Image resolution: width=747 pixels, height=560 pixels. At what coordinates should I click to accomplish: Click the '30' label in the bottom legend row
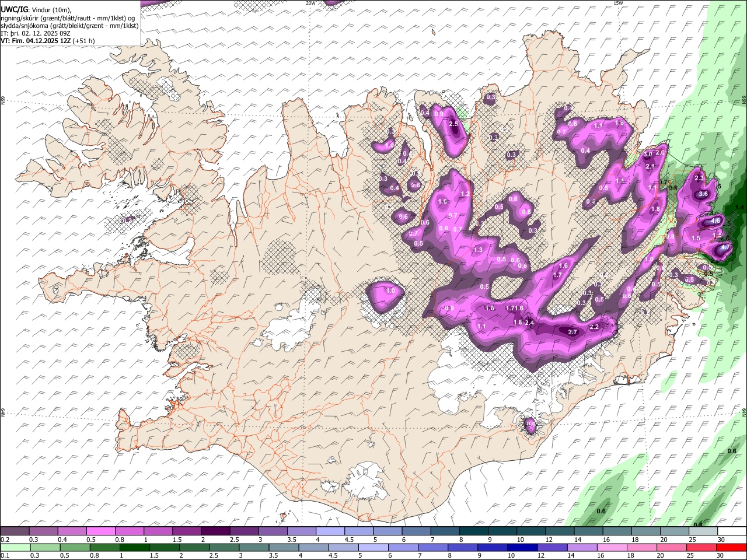pyautogui.click(x=721, y=555)
